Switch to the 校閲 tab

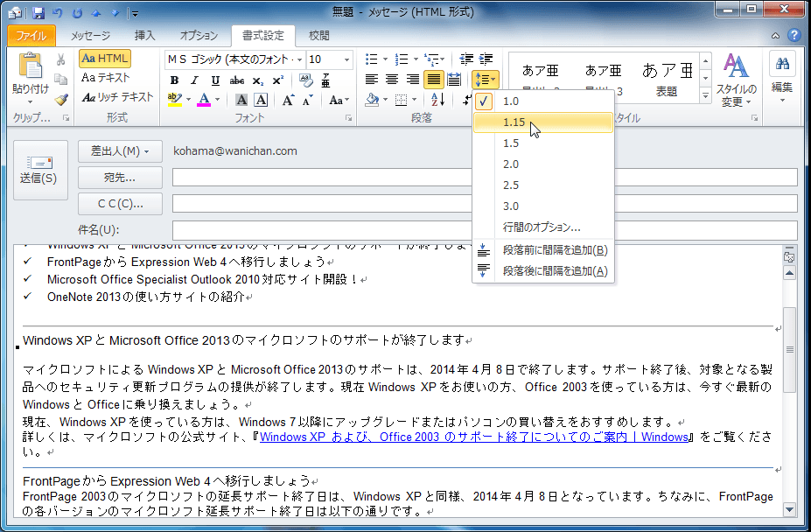coord(318,35)
